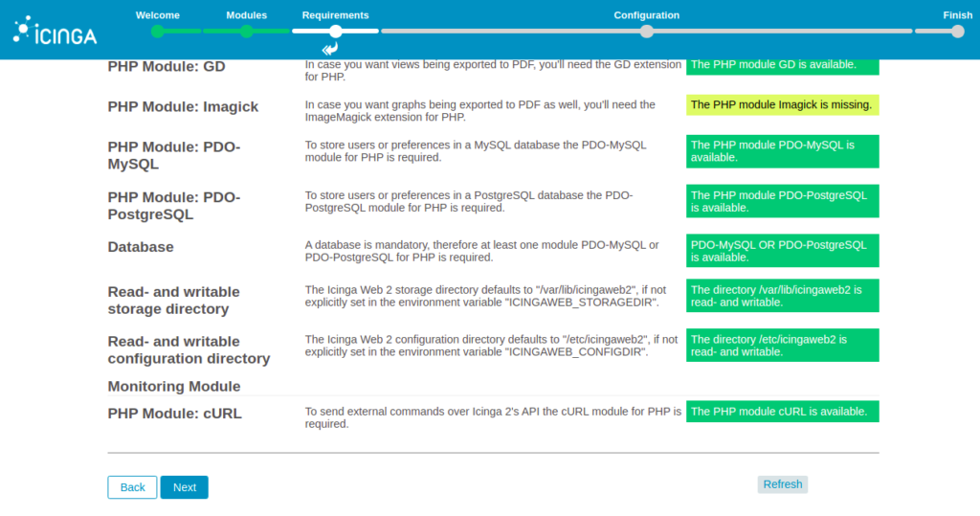Viewport: 980px width, 516px height.
Task: Select the Requirements wizard step
Action: (335, 15)
